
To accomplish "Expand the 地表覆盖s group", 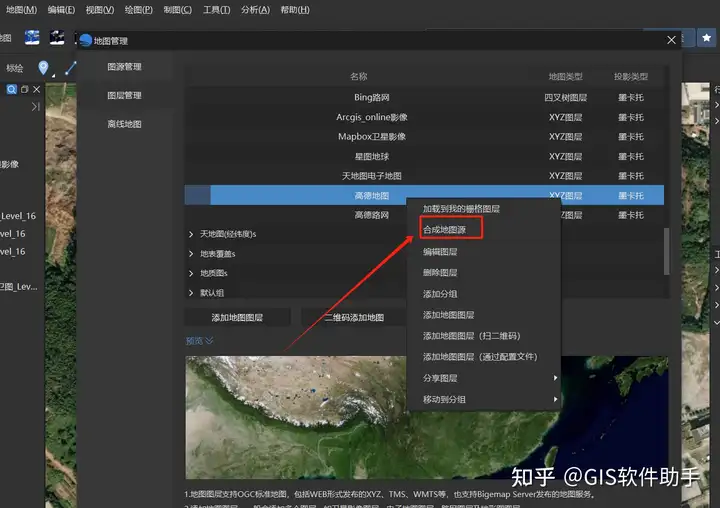I will [191, 254].
